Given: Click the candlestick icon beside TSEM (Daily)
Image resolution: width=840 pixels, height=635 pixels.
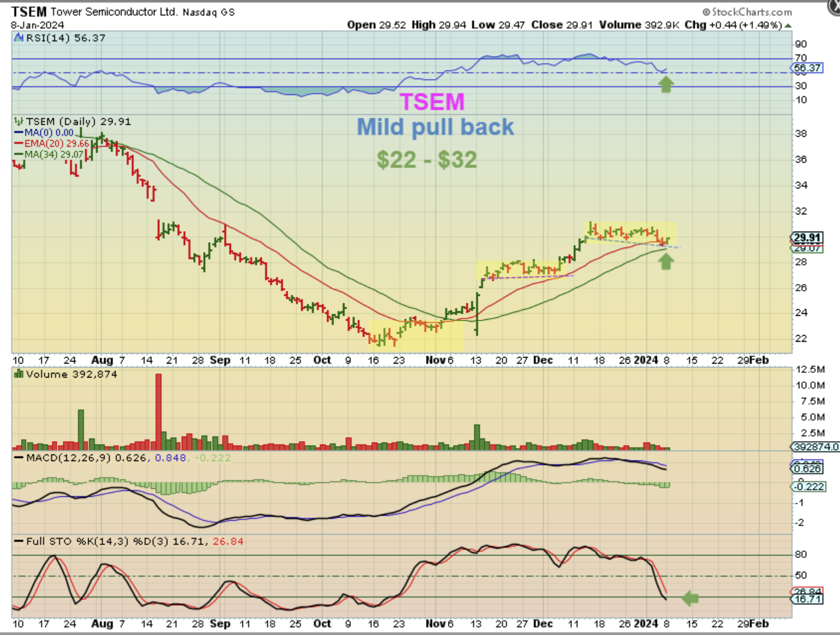Looking at the screenshot, I should (x=19, y=121).
